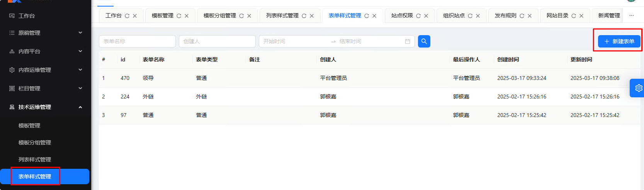Close the 列表样式管理 tab

coord(312,16)
